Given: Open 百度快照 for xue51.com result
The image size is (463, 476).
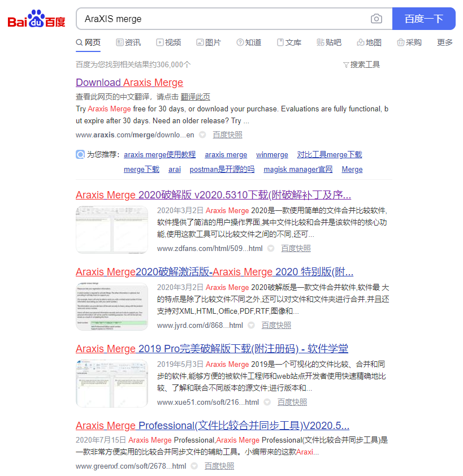Looking at the screenshot, I should (292, 403).
